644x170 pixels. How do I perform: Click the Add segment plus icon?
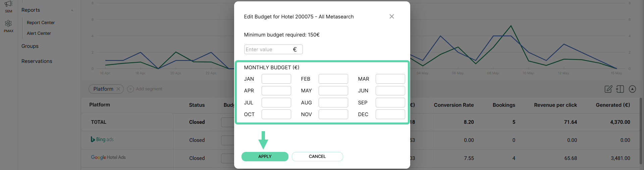pyautogui.click(x=130, y=89)
